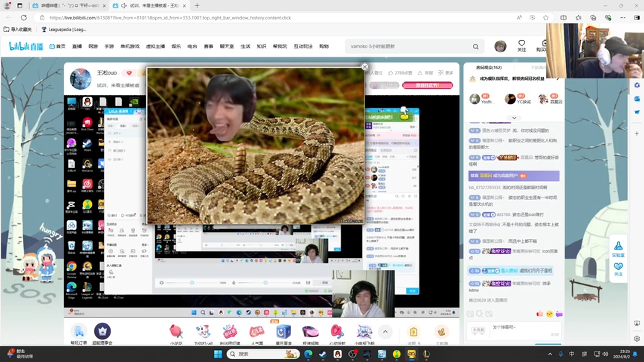The width and height of the screenshot is (644, 362).
Task: Send the 小花花 rose gift
Action: coord(176,332)
